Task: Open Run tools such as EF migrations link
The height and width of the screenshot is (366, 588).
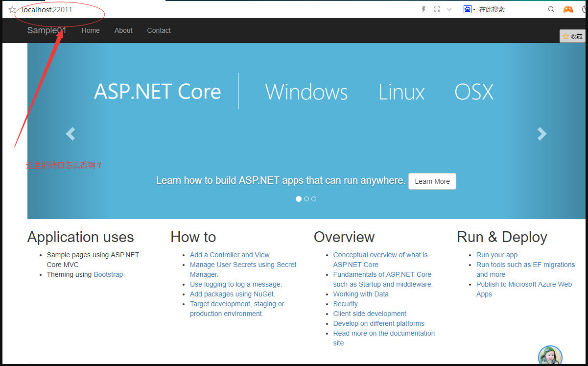Action: (526, 269)
